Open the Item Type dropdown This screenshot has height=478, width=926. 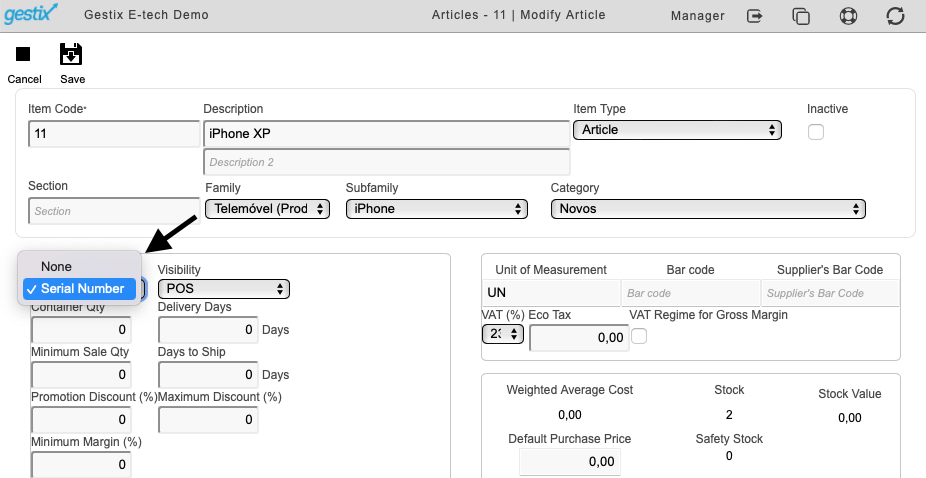click(677, 130)
